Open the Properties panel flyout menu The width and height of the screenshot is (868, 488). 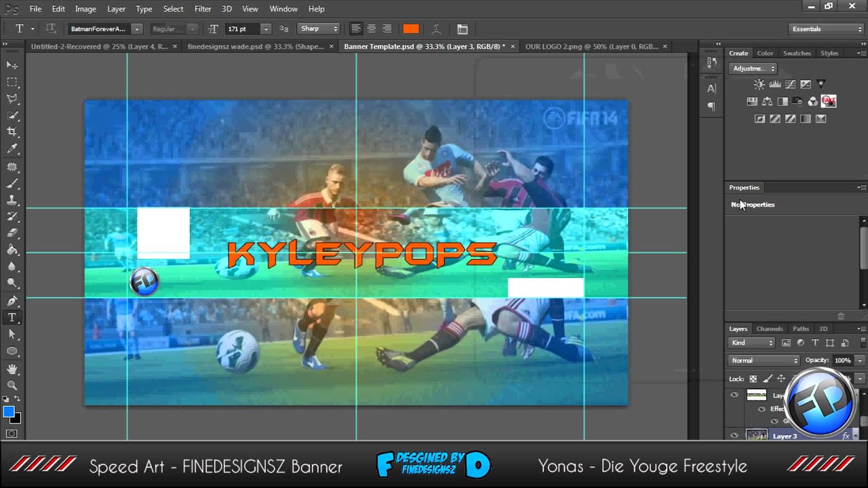[x=861, y=188]
